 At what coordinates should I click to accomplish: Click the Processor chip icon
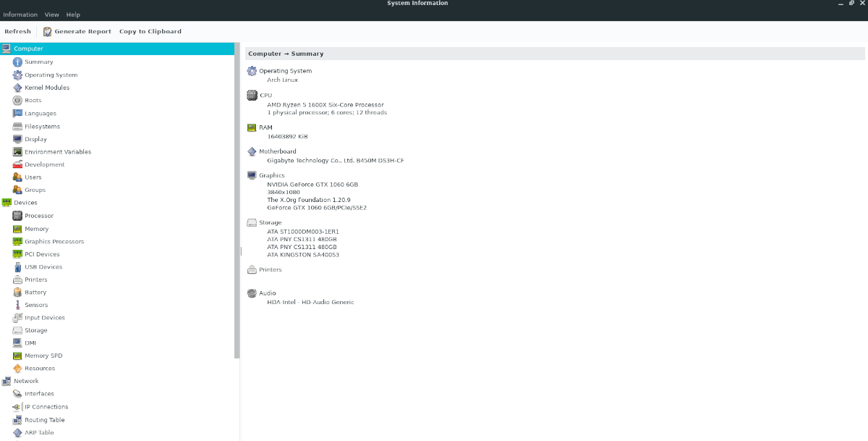tap(18, 216)
